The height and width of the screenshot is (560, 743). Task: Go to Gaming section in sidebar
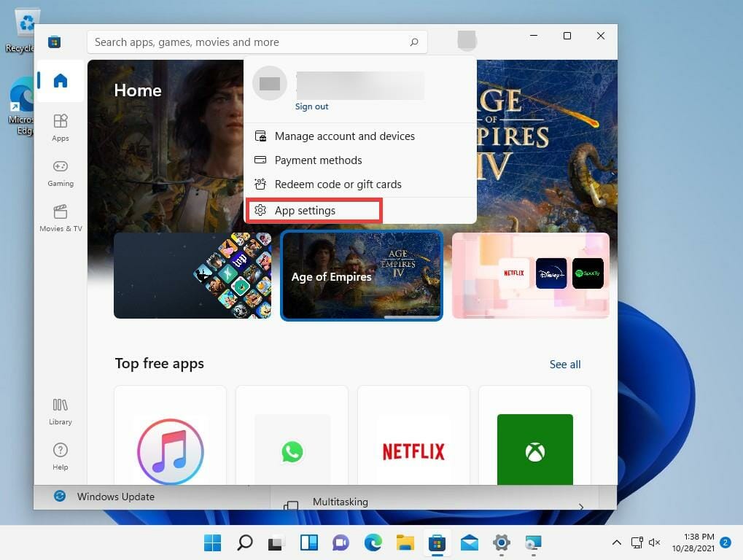[x=61, y=173]
